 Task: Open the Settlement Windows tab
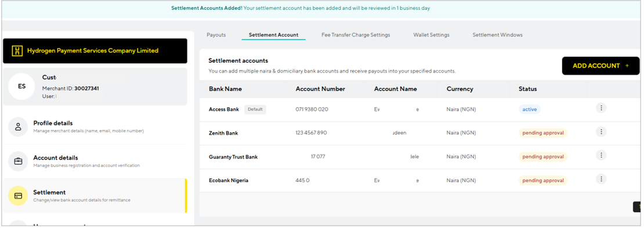[x=497, y=35]
